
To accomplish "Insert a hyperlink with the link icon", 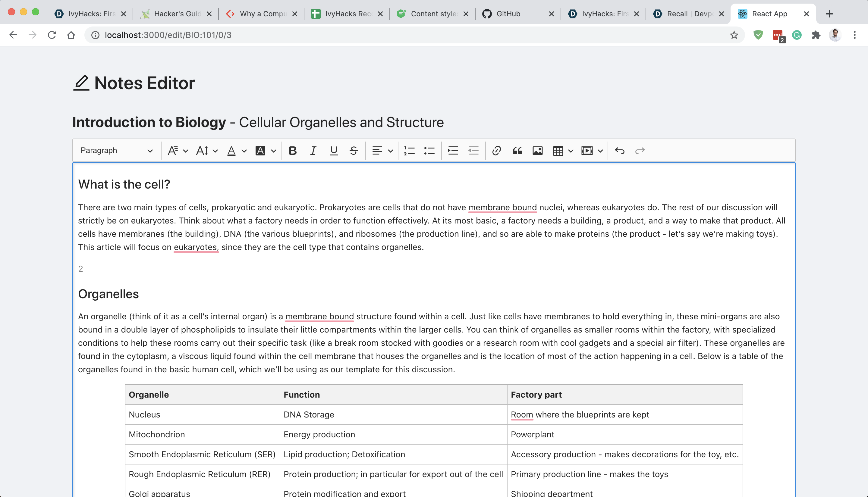I will 496,151.
